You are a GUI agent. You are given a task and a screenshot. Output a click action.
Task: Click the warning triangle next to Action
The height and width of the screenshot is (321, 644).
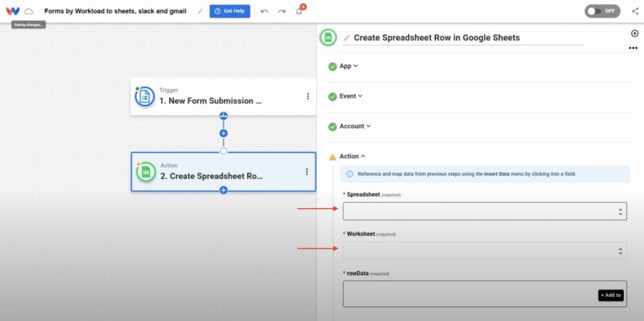click(x=333, y=157)
